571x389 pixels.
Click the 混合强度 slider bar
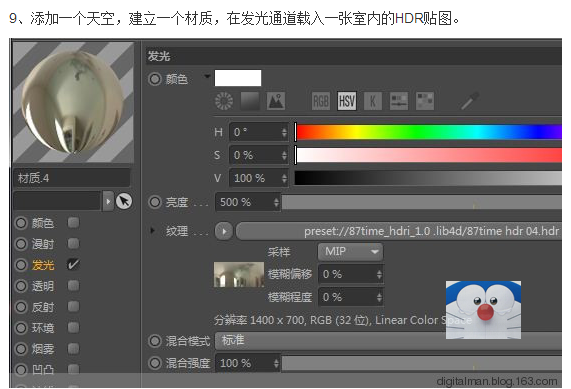(x=422, y=363)
